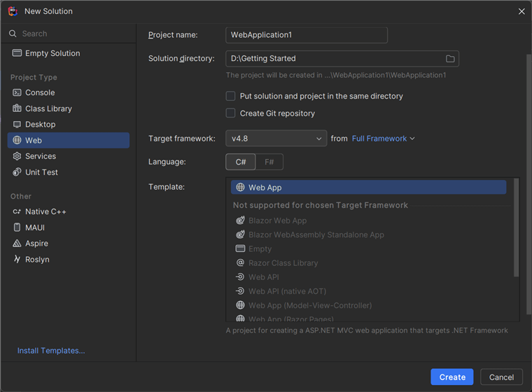Select the Services gear icon
Screen dimensions: 532x392
tap(17, 156)
